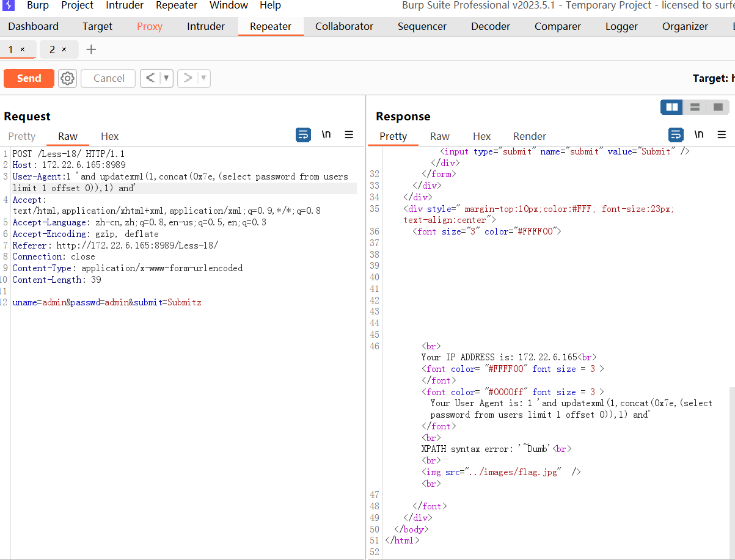The image size is (735, 560).
Task: Toggle non-printable \n characters in Response panel
Action: point(699,134)
